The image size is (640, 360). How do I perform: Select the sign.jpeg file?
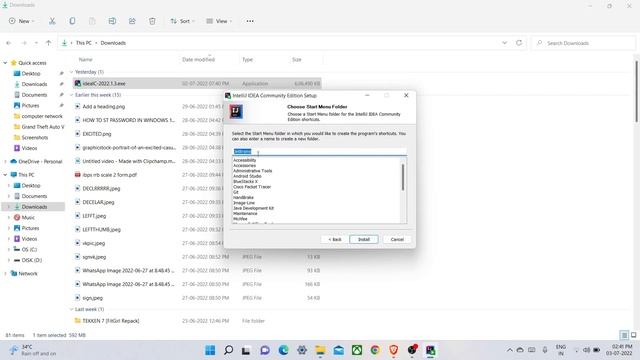(93, 298)
